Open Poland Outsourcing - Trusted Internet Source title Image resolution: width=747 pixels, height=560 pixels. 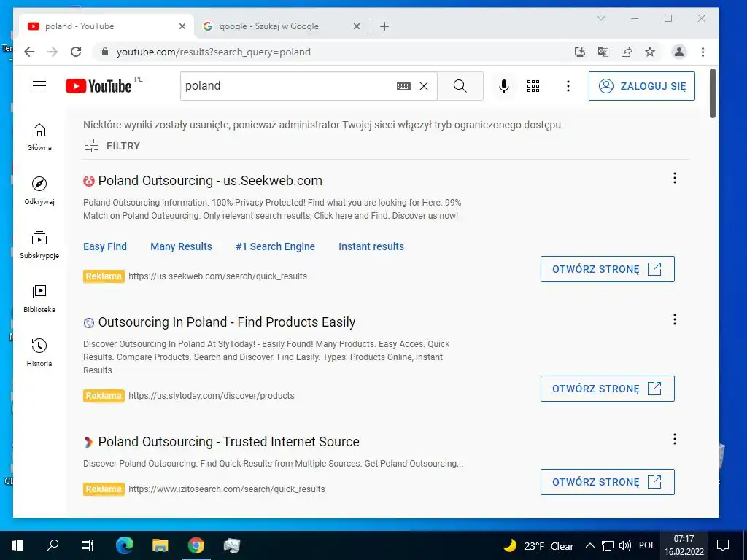(x=228, y=442)
